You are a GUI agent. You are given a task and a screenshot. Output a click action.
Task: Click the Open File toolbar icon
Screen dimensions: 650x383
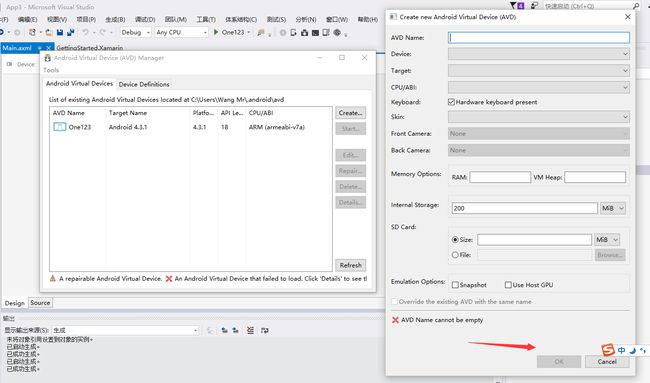pyautogui.click(x=48, y=32)
